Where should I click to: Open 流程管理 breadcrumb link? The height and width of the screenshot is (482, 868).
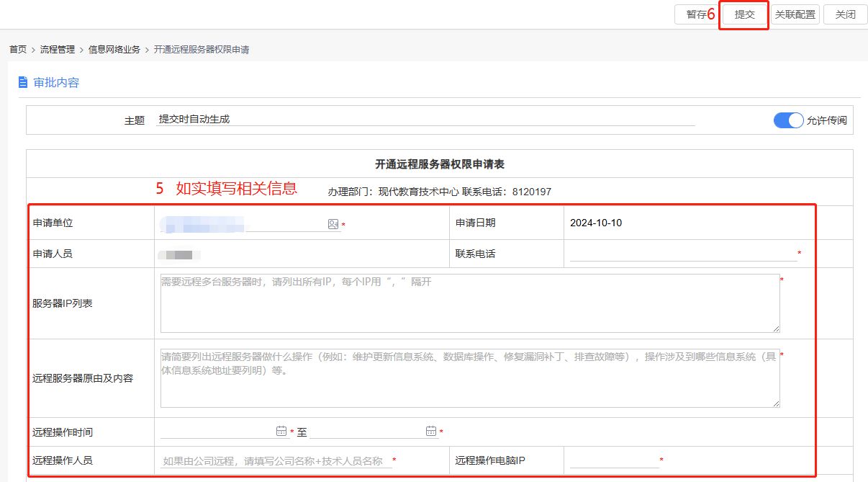[58, 50]
